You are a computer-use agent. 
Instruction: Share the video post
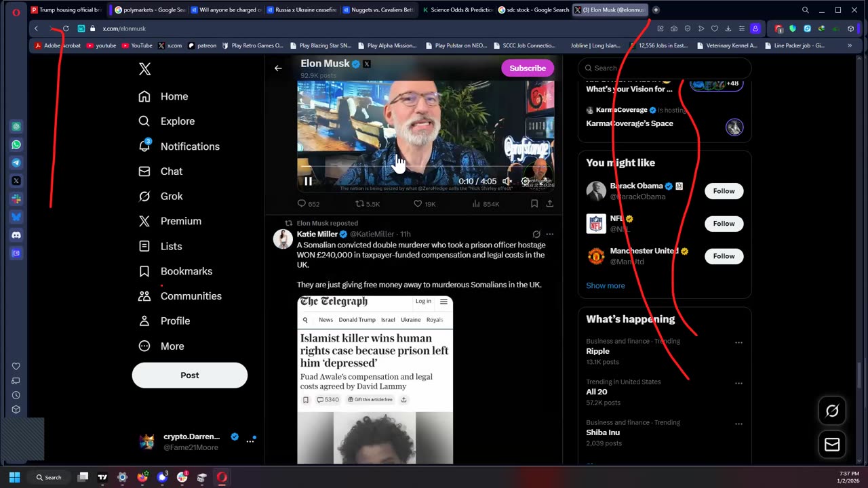tap(550, 203)
